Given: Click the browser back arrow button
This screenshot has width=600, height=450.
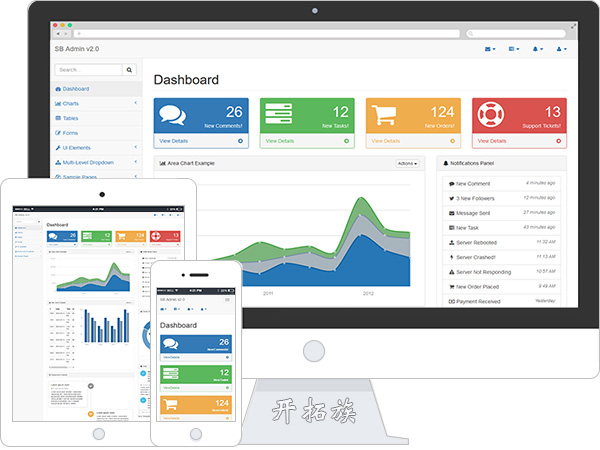Looking at the screenshot, I should pos(58,34).
